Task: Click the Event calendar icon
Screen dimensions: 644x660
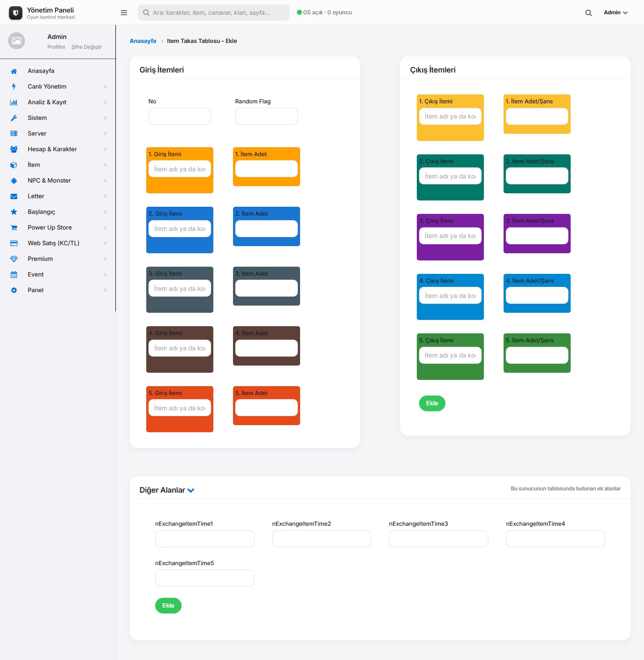Action: pyautogui.click(x=14, y=275)
